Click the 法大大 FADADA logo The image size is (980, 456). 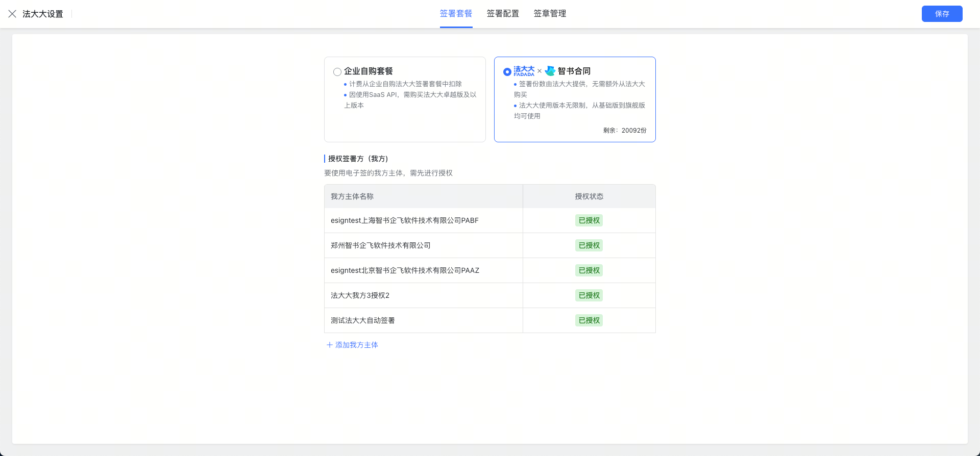click(524, 71)
